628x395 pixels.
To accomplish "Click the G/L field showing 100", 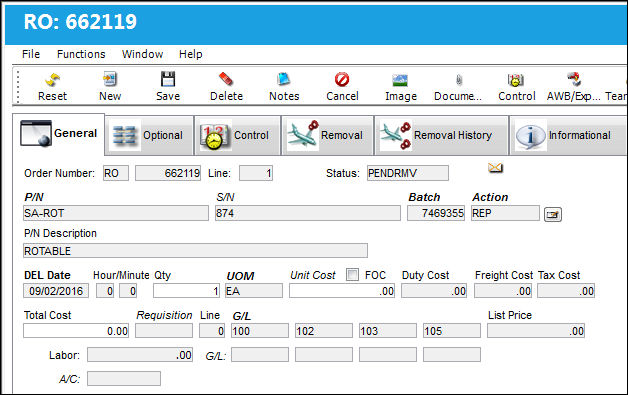I will tap(260, 331).
